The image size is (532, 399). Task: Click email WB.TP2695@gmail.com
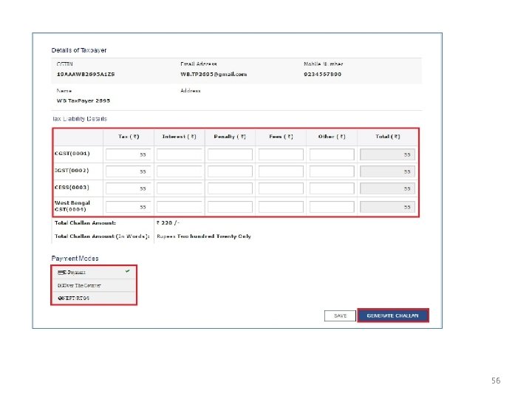pyautogui.click(x=214, y=74)
